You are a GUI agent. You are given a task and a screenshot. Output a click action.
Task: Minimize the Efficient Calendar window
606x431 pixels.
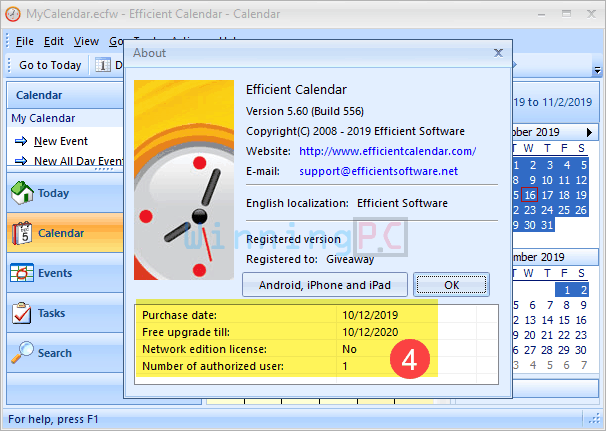pos(541,15)
